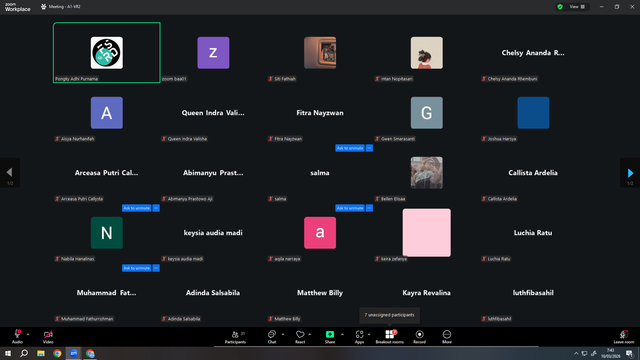640x360 pixels.
Task: Open the React emoji picker
Action: (x=300, y=336)
